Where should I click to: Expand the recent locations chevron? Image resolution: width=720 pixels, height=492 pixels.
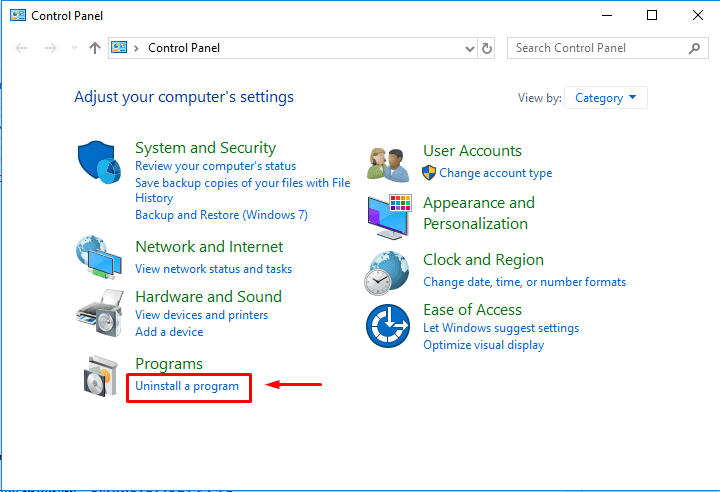tap(73, 48)
